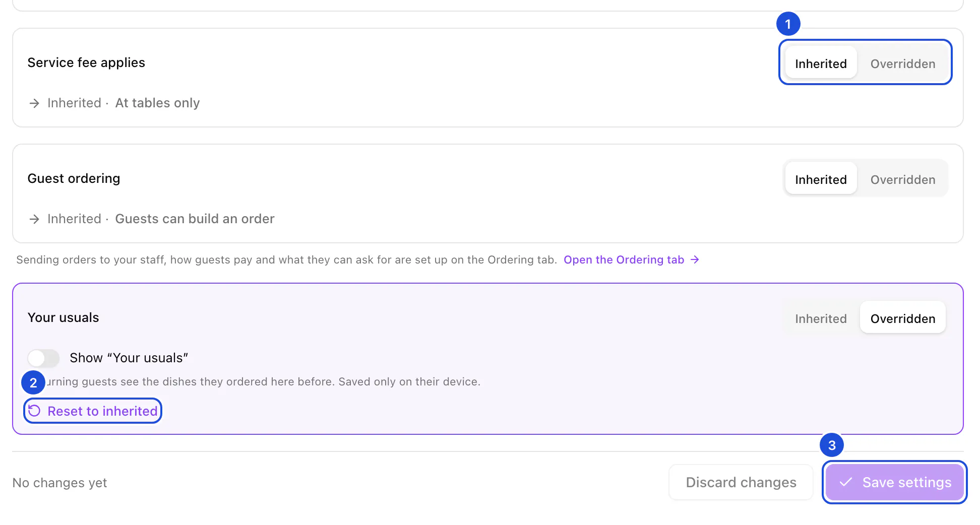Open the Ordering tab link

click(631, 259)
